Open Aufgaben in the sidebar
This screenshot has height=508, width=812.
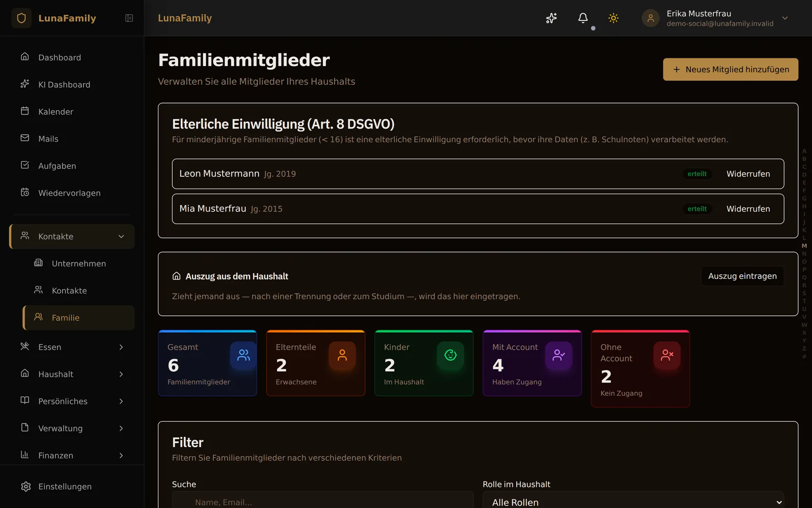click(72, 166)
